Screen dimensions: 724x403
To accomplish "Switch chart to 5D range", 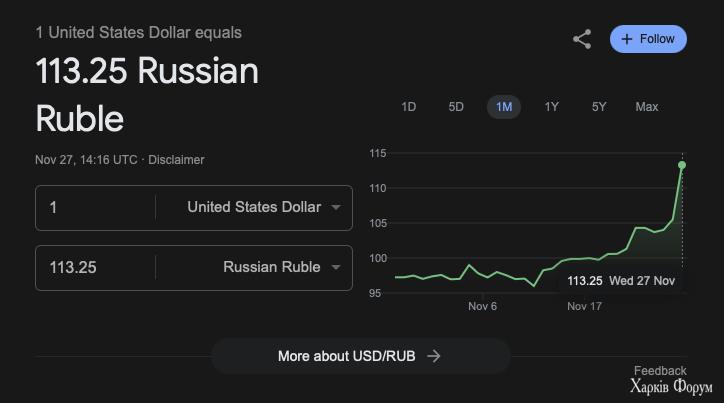I will pyautogui.click(x=456, y=107).
